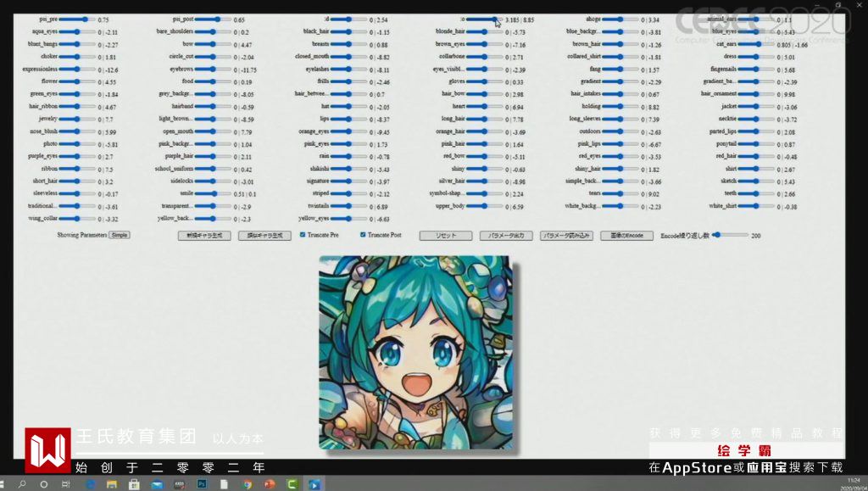Viewport: 868px width, 491px height.
Task: Open File Explorer from taskbar
Action: click(x=112, y=484)
